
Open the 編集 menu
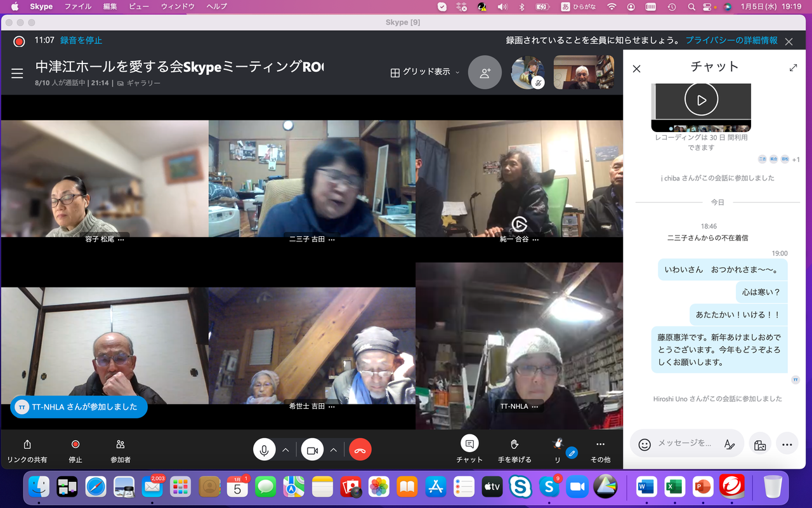tap(110, 6)
